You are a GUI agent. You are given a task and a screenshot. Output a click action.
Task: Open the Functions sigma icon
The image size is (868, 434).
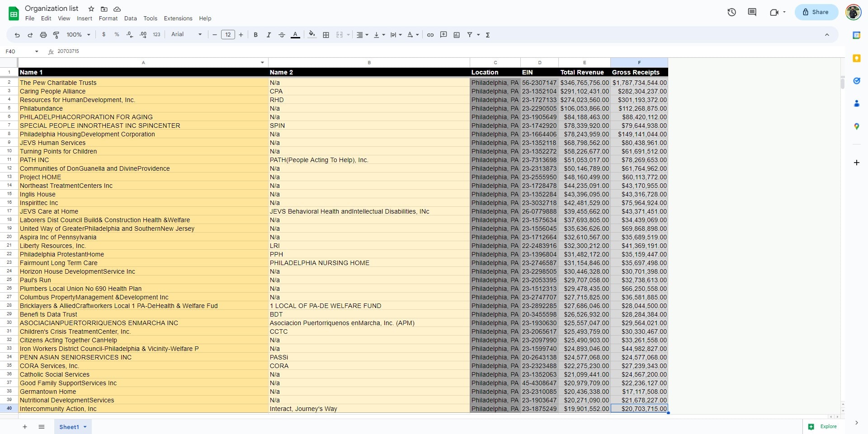(x=488, y=35)
